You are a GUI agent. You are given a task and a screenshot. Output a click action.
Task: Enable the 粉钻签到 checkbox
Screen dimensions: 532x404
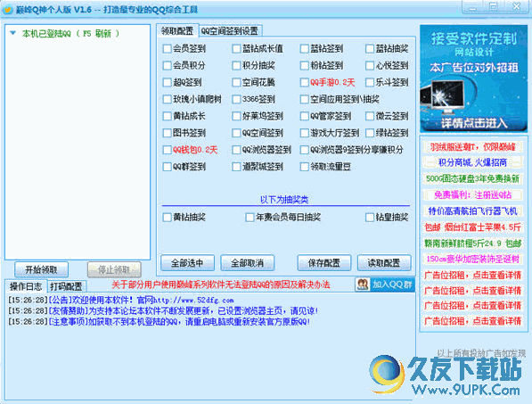coord(305,65)
